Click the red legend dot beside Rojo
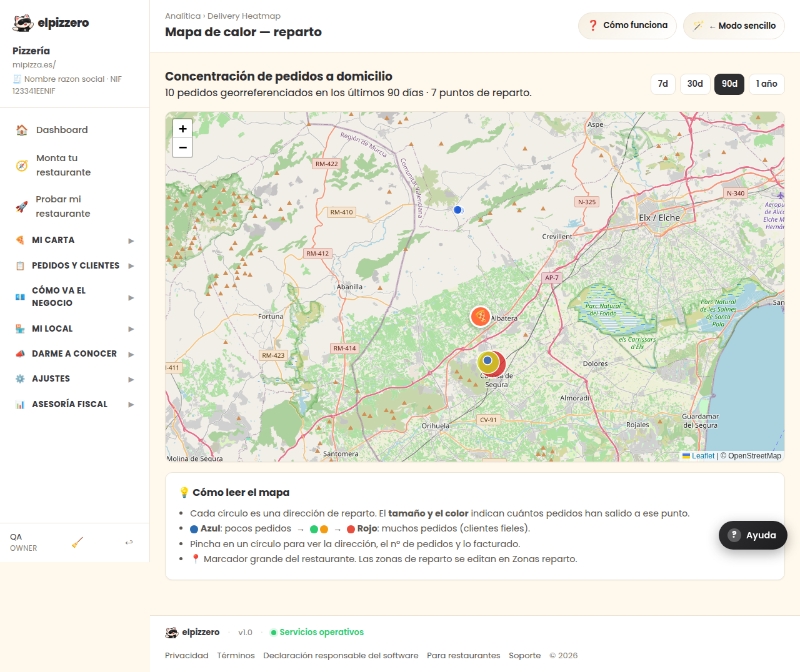Image resolution: width=800 pixels, height=672 pixels. (351, 529)
